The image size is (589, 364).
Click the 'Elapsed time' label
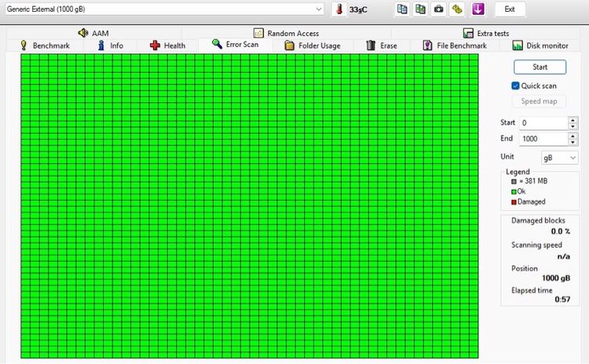[532, 290]
